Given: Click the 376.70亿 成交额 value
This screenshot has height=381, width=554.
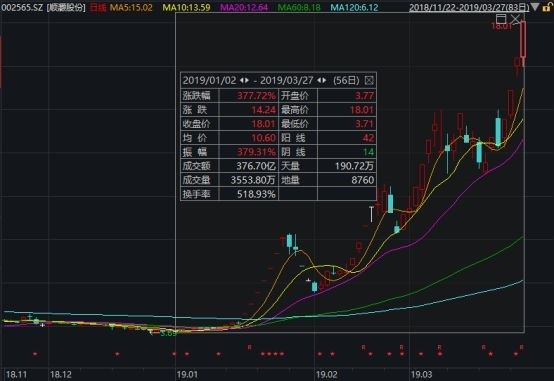Looking at the screenshot, I should click(x=256, y=166).
